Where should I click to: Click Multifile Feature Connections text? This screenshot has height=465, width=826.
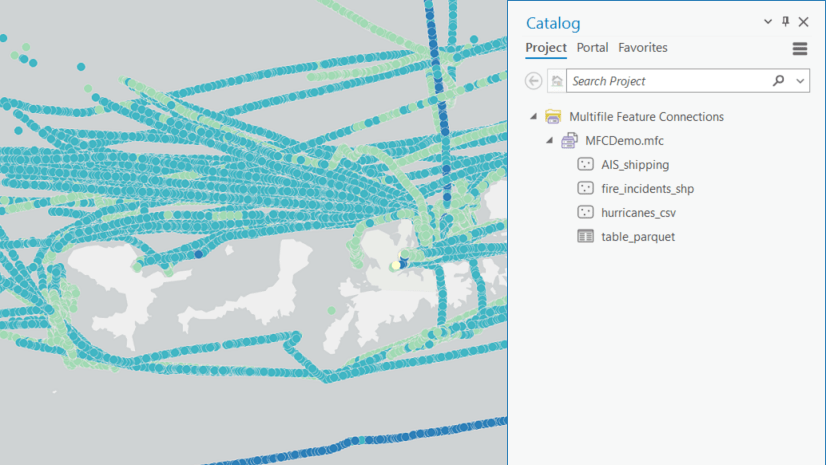646,116
